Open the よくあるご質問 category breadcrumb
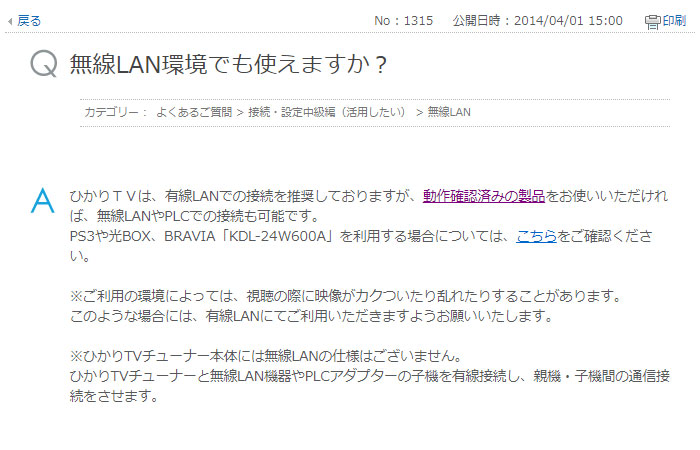The image size is (700, 450). 194,112
